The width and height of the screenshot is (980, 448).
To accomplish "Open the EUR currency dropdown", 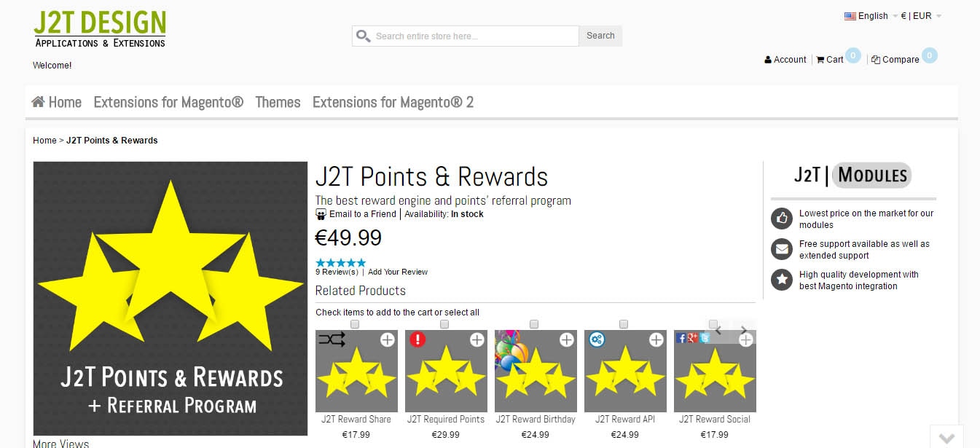I will pos(922,16).
